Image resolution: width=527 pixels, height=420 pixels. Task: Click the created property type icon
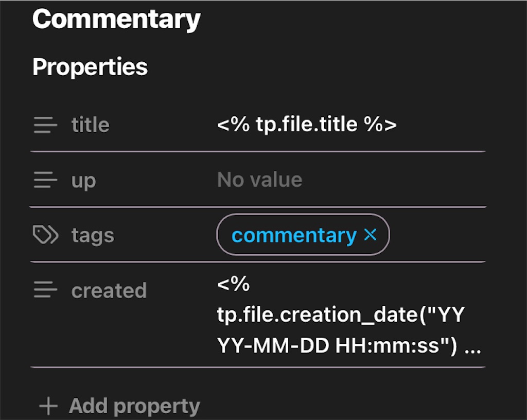[x=45, y=291]
